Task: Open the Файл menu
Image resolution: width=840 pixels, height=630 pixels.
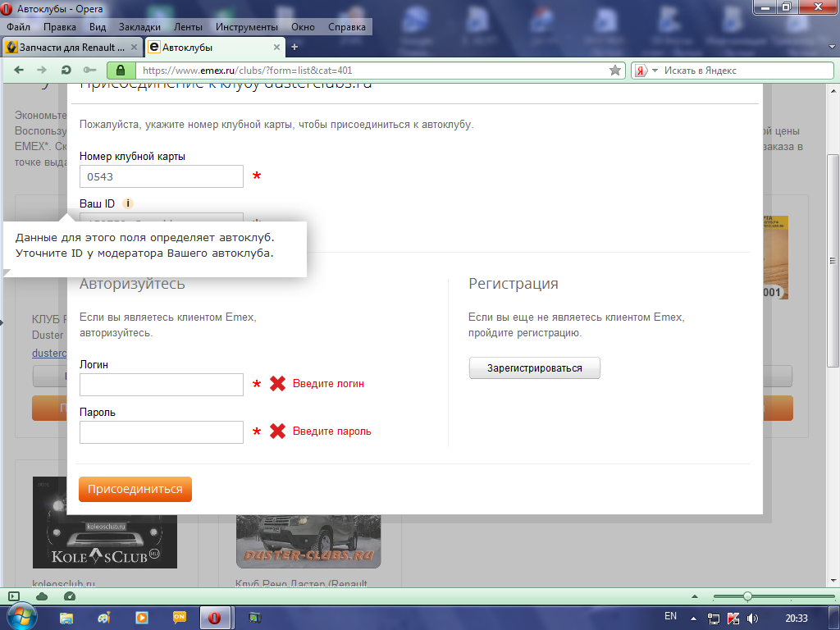Action: (x=18, y=27)
